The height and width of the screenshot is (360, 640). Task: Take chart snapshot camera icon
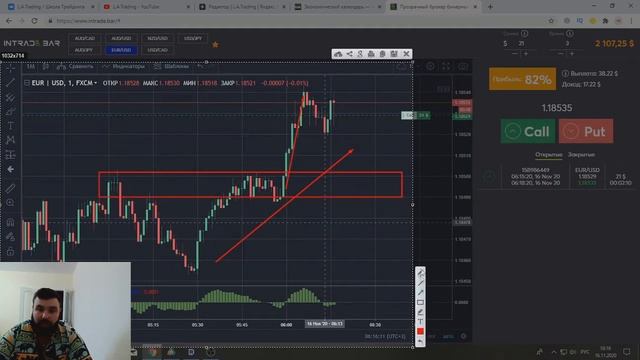462,66
